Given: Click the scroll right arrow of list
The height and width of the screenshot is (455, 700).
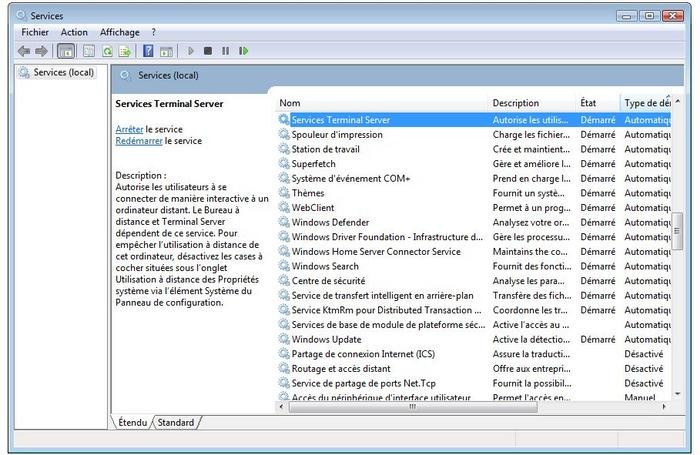Looking at the screenshot, I should (x=664, y=407).
